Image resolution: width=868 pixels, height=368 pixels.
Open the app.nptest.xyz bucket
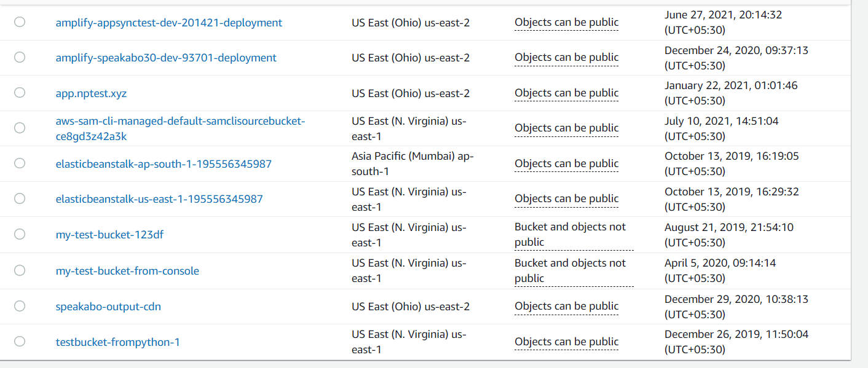[91, 93]
